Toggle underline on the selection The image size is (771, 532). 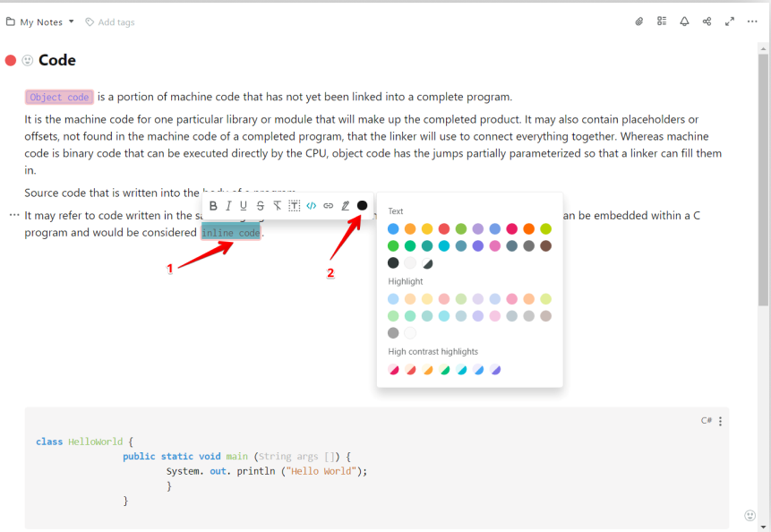(x=244, y=205)
